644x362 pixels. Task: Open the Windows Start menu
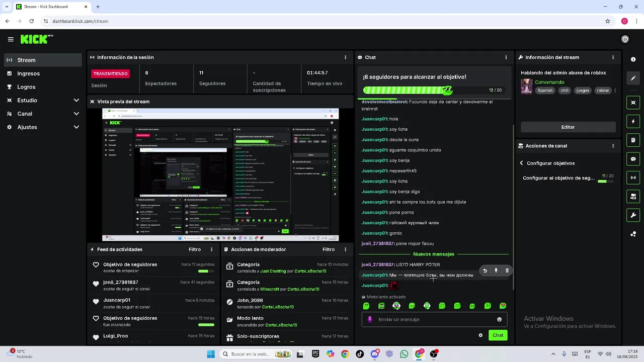tap(210, 354)
